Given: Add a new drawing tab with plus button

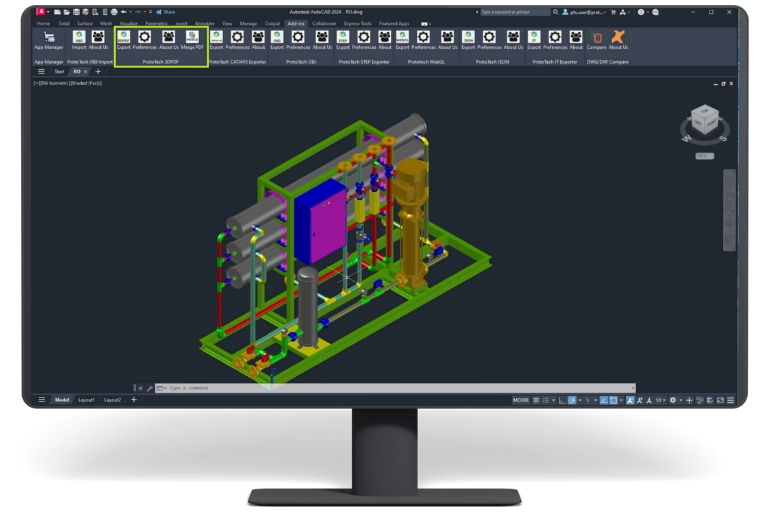Looking at the screenshot, I should tap(98, 72).
